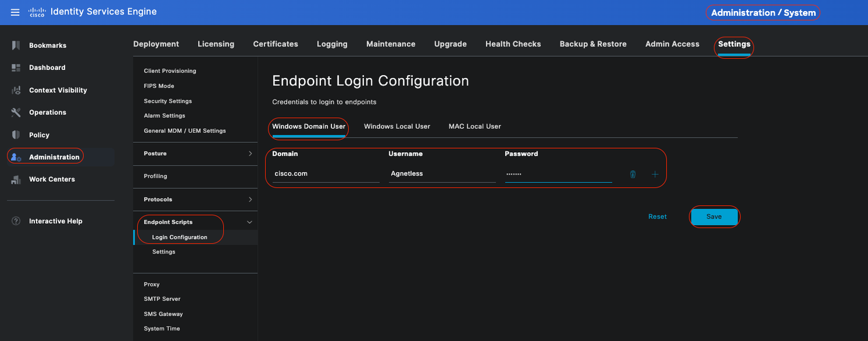Open the Deployment tab
Viewport: 868px width, 341px height.
point(156,44)
